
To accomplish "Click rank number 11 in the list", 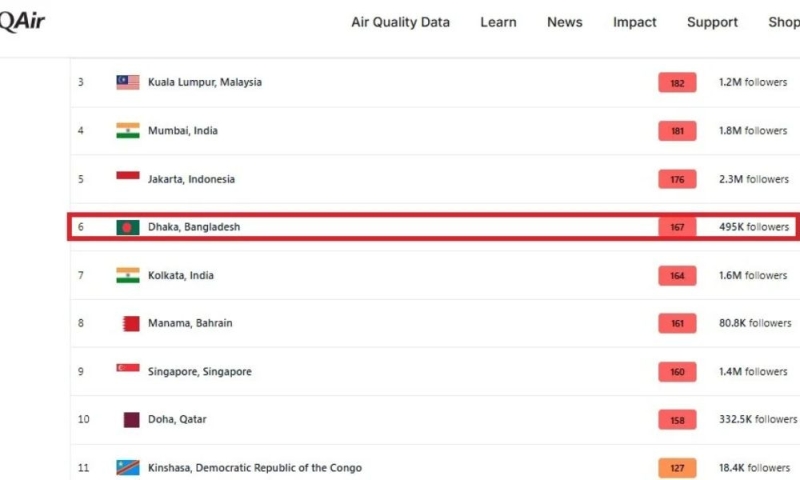I will pos(84,468).
